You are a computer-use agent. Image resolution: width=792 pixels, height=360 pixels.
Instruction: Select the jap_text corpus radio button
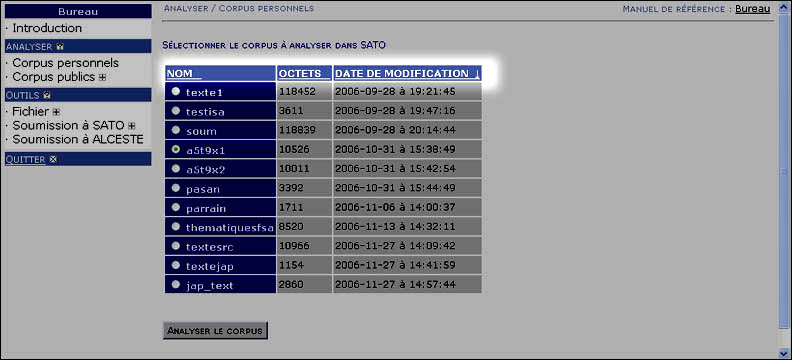(x=175, y=284)
